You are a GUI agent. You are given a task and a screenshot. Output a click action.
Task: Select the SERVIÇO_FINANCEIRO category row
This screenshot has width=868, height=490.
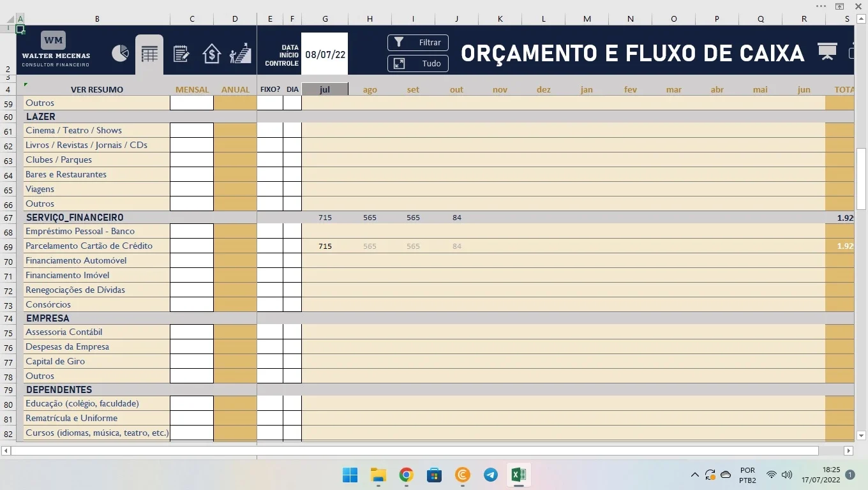click(x=75, y=218)
